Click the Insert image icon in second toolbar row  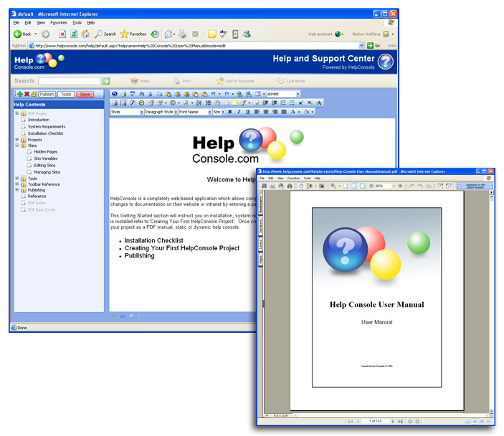coord(115,103)
